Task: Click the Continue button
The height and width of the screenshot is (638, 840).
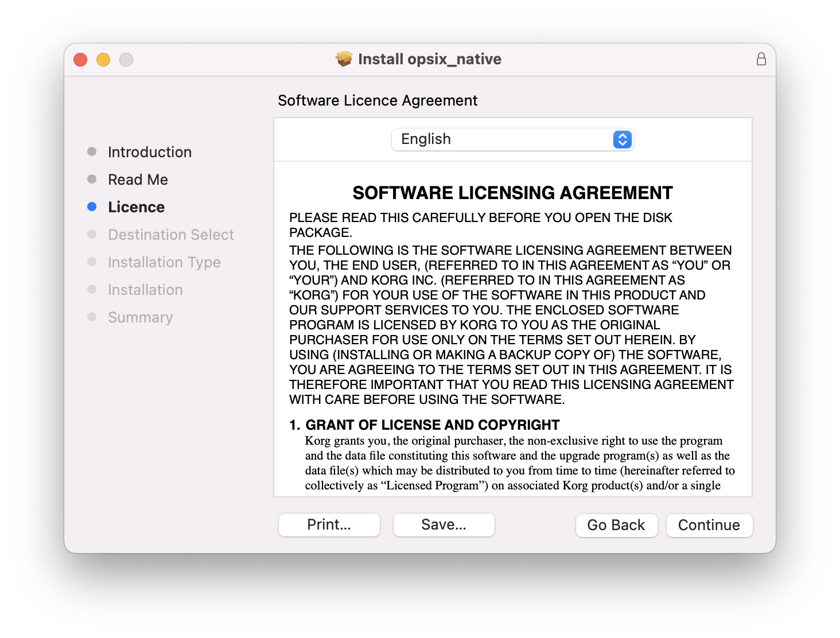Action: coord(709,525)
